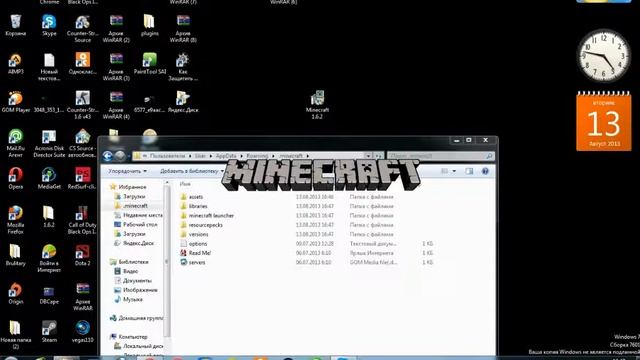
Task: Go back in the Explorer window
Action: pyautogui.click(x=108, y=156)
